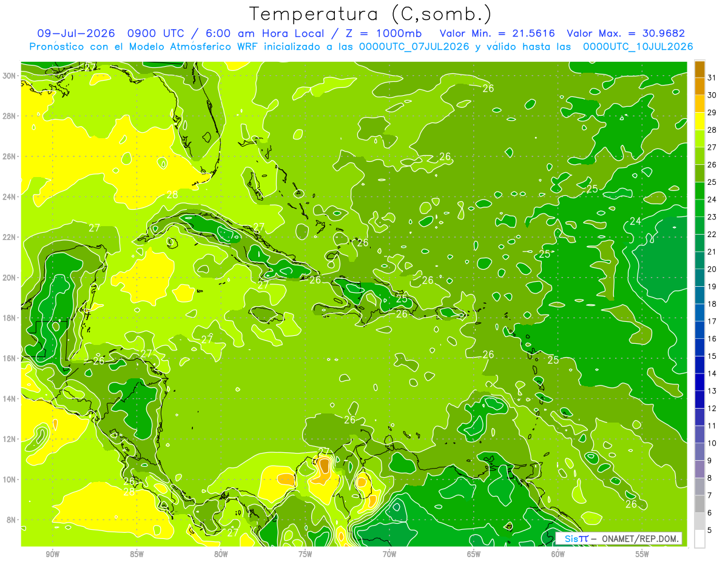
Task: Click the 16N latitude axis label
Action: click(10, 358)
